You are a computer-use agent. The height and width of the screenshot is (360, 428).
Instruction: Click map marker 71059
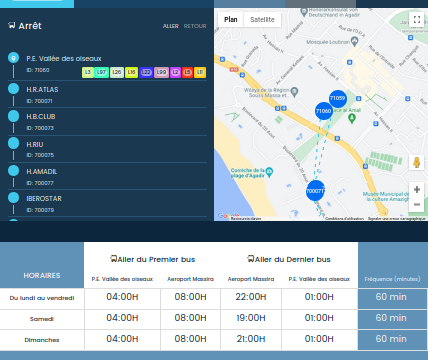[x=337, y=98]
